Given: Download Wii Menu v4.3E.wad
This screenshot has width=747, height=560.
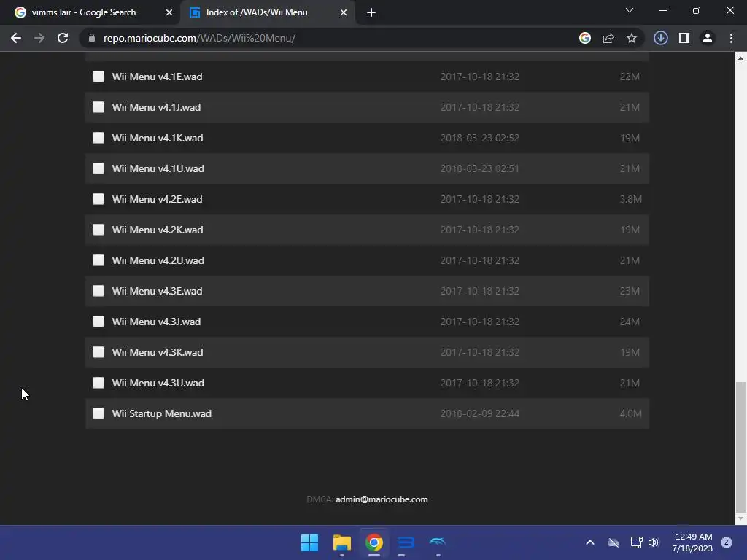Looking at the screenshot, I should click(x=158, y=291).
